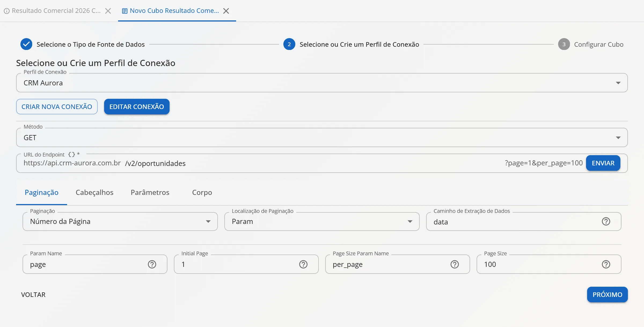Open the Parâmetros tab
644x327 pixels.
[150, 192]
